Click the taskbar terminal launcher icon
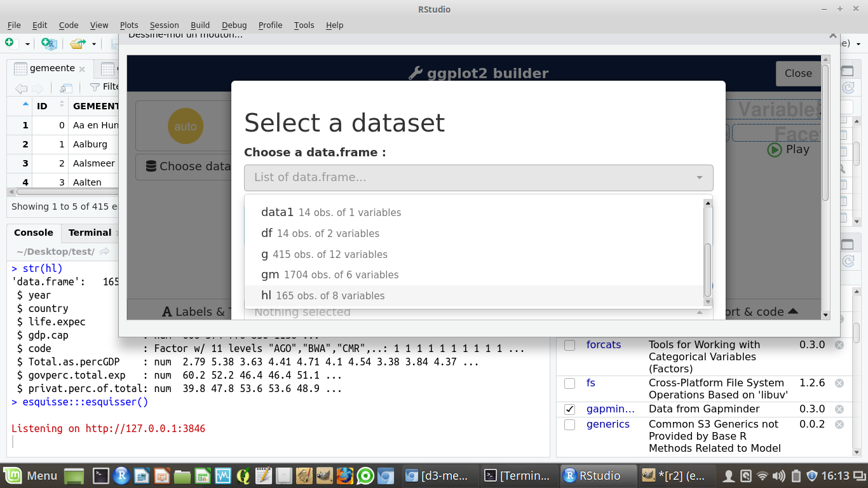The height and width of the screenshot is (488, 868). click(x=101, y=475)
